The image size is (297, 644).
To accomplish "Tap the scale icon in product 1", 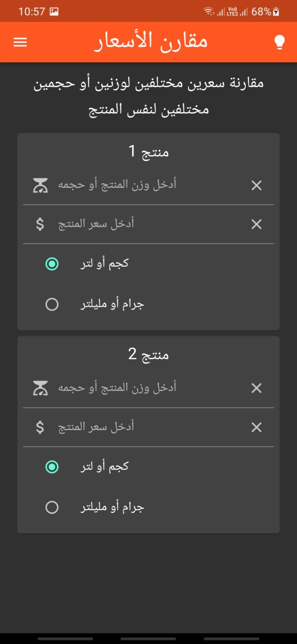I will [x=41, y=185].
